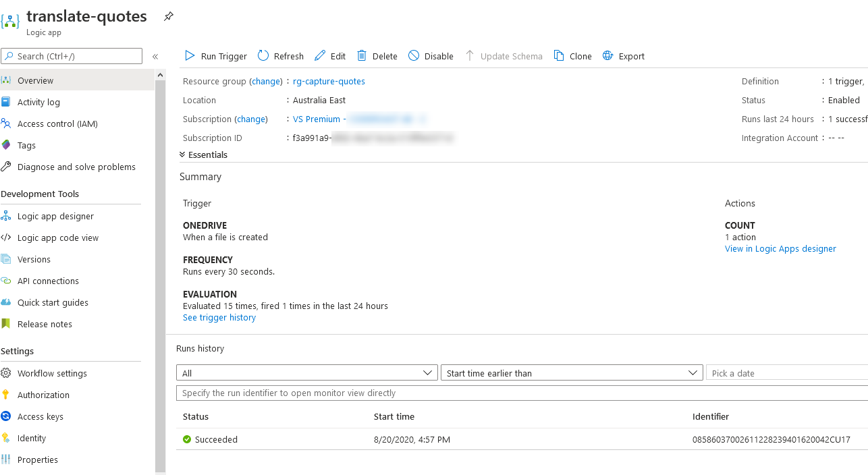Click the Tags icon
The height and width of the screenshot is (475, 868).
tap(6, 145)
